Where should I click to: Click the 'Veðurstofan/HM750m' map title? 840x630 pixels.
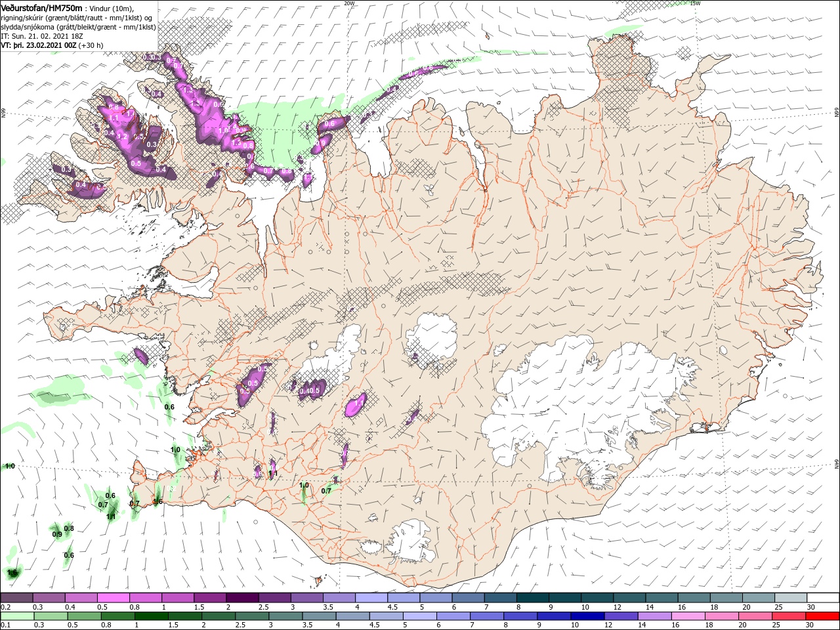(41, 8)
